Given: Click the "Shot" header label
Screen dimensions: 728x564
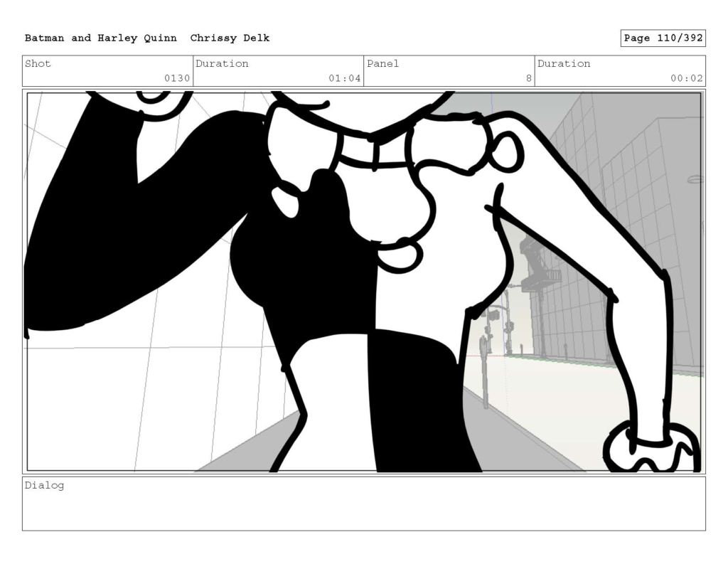Looking at the screenshot, I should click(38, 63).
